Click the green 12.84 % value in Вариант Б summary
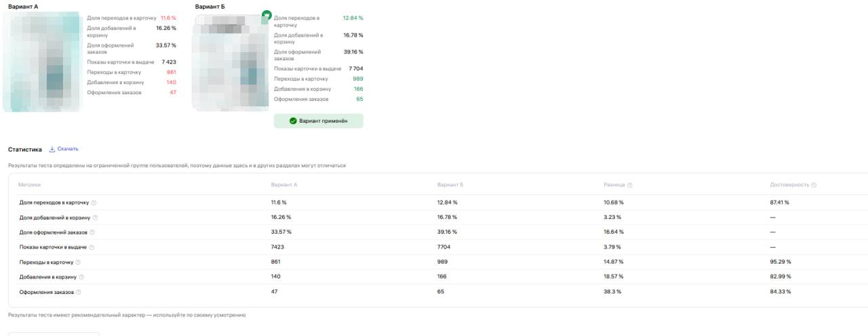Viewport: 868px width, 336px height. tap(353, 18)
